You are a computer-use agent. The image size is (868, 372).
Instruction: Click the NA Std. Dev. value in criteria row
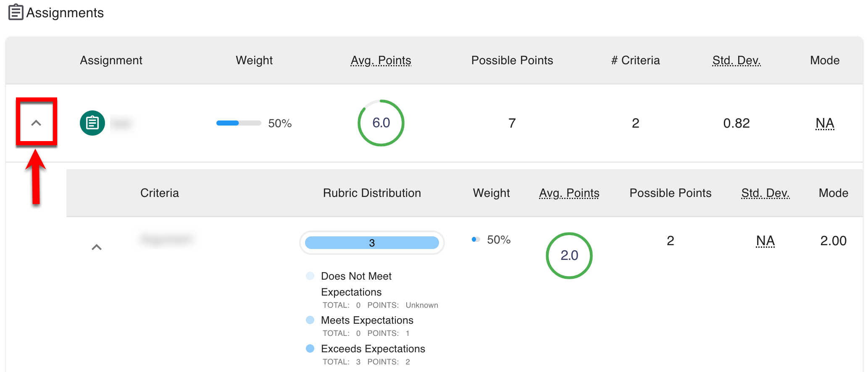point(765,241)
